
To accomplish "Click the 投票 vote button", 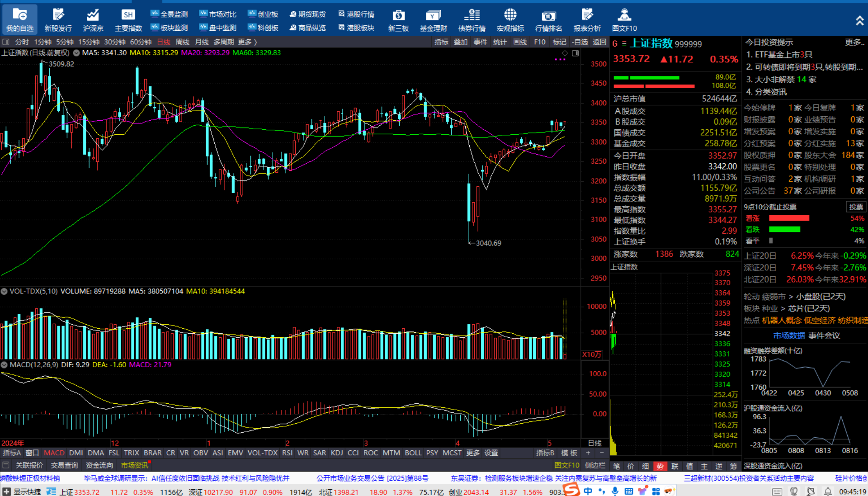I will coord(856,207).
